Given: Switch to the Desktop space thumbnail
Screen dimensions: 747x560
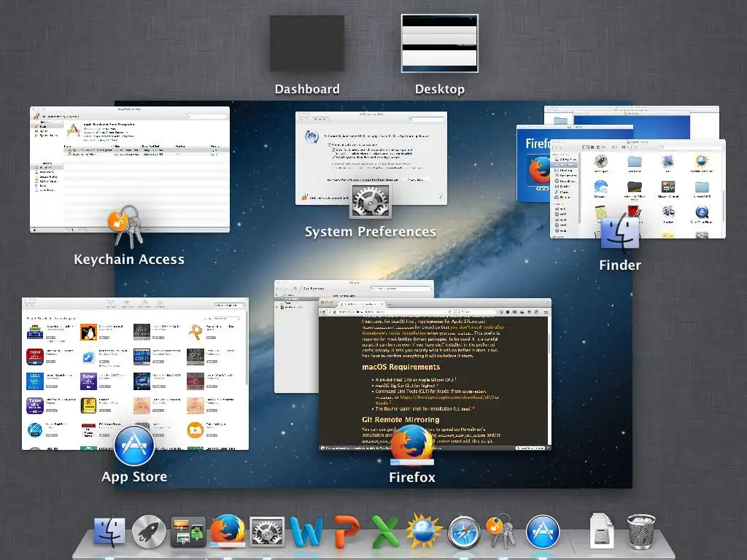Looking at the screenshot, I should click(x=440, y=43).
